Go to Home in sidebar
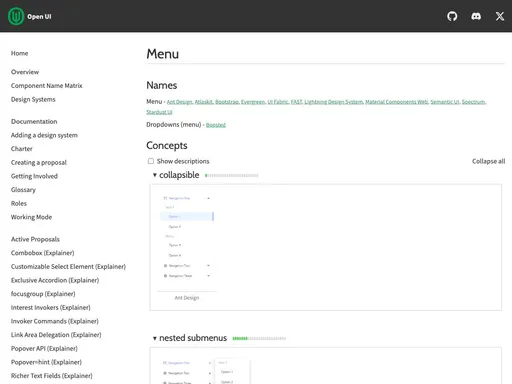The width and height of the screenshot is (512, 384). tap(19, 53)
